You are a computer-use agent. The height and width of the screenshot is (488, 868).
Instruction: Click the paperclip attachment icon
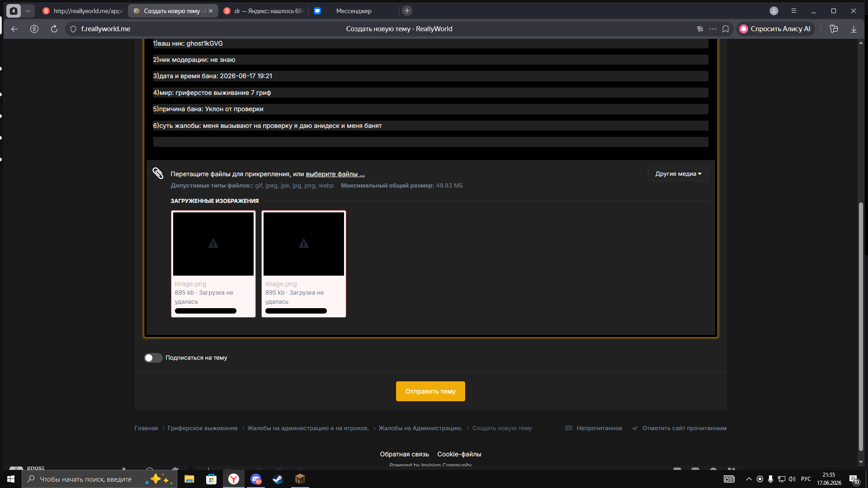(x=158, y=174)
